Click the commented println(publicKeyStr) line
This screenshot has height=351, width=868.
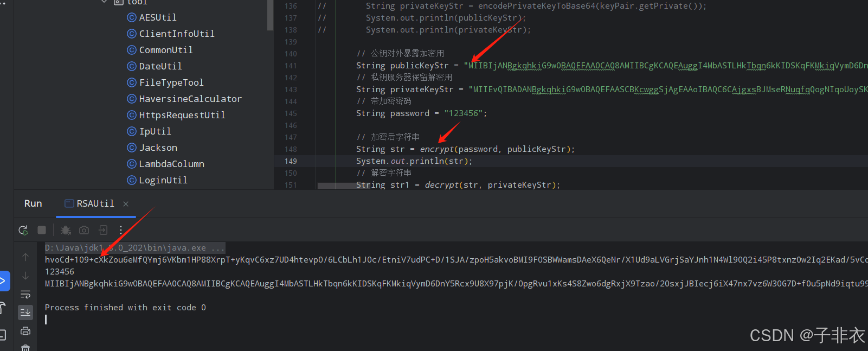(x=446, y=18)
